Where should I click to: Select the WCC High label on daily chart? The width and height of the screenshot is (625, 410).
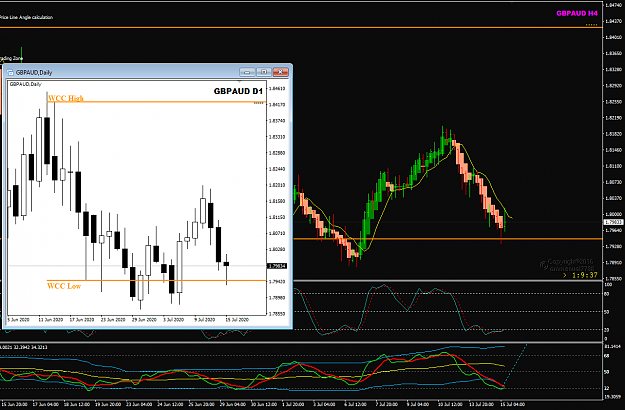(x=66, y=98)
